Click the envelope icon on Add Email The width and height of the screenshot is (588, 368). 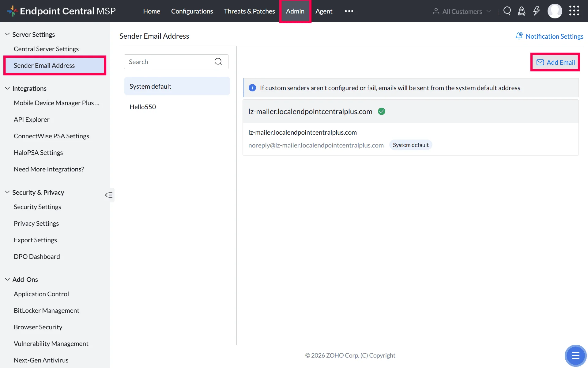(540, 62)
